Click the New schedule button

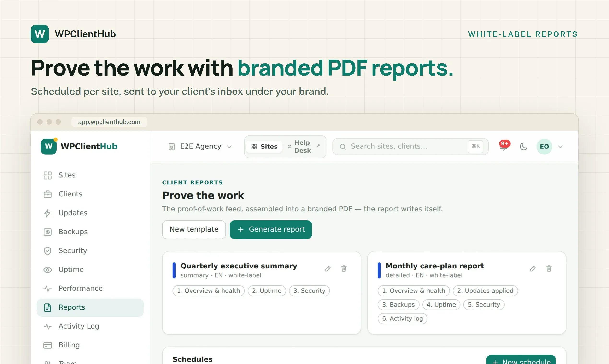coord(521,360)
